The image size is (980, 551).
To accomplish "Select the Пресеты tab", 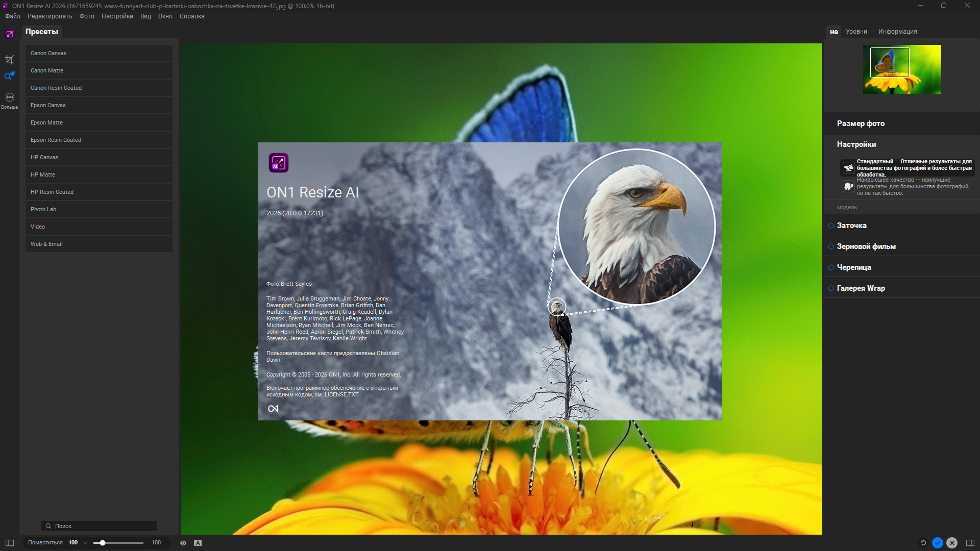I will [x=42, y=32].
